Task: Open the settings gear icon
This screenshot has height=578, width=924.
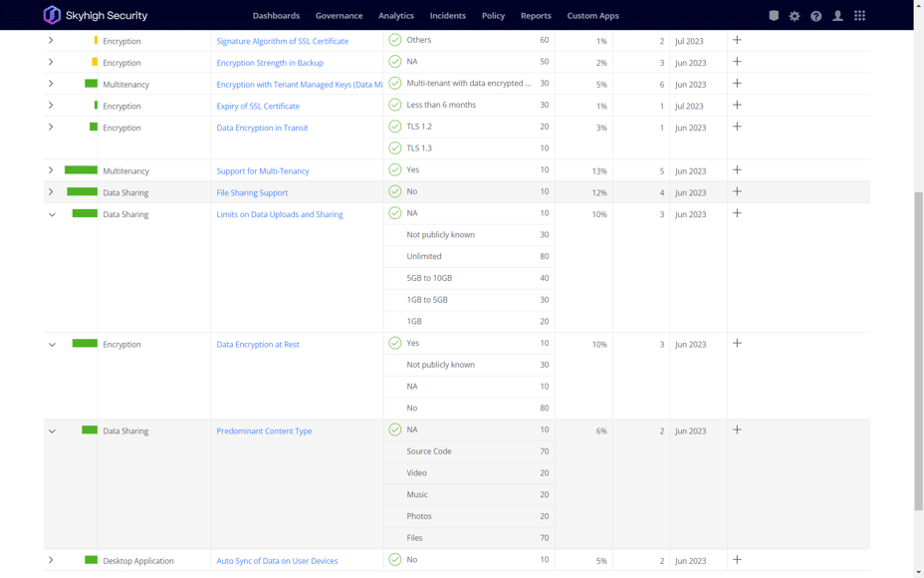Action: 795,16
